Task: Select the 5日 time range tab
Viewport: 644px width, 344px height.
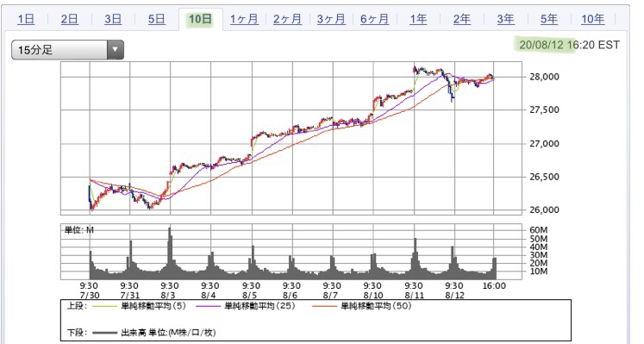Action: click(157, 19)
